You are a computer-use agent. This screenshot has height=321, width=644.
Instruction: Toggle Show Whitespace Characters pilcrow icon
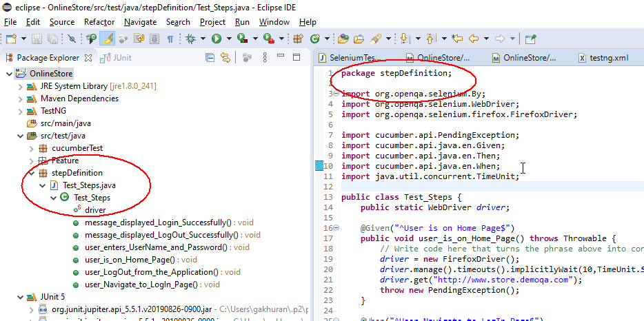[x=170, y=39]
